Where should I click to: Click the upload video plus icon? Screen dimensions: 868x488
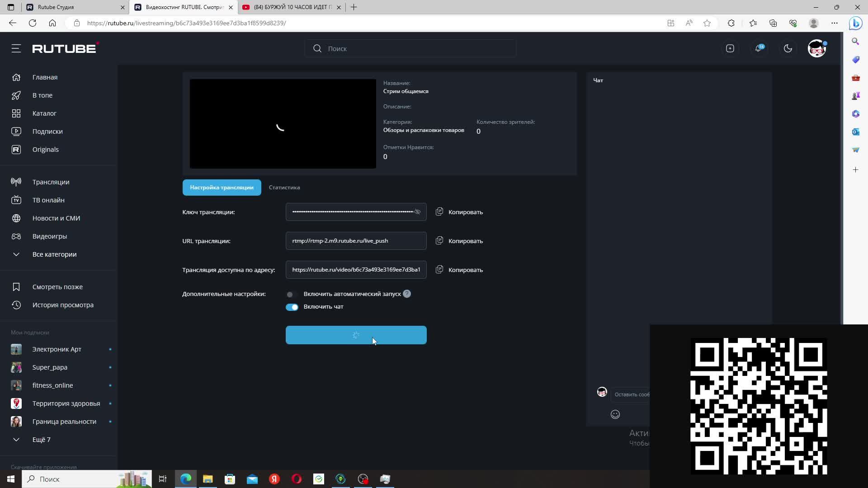tap(730, 48)
